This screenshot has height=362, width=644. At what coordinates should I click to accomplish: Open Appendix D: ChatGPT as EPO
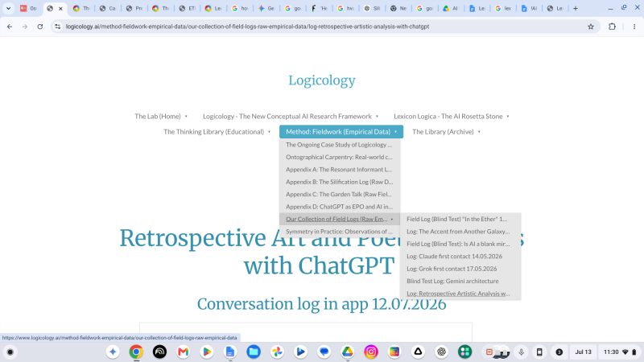click(339, 207)
